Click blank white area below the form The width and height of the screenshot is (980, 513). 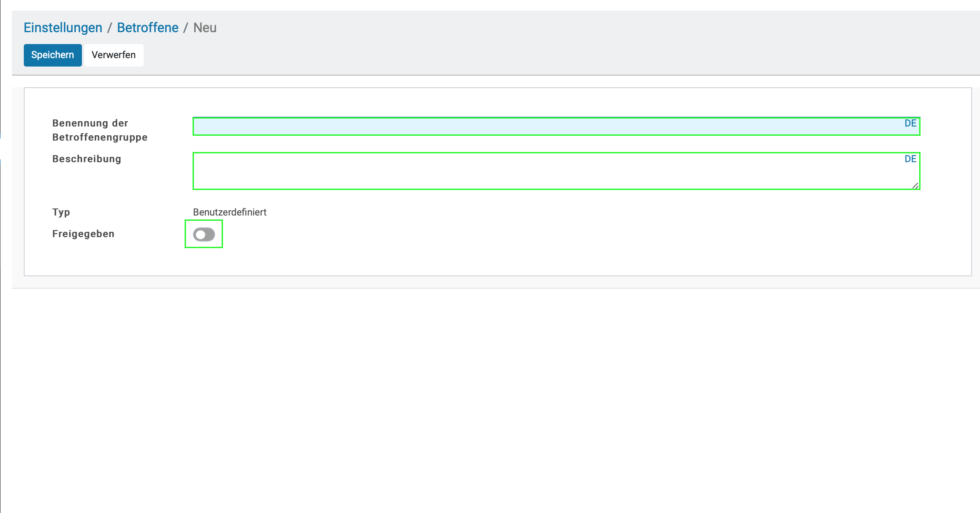coord(485,397)
